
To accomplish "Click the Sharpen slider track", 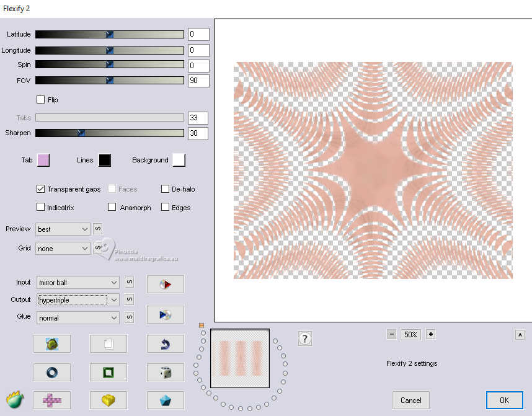I will (x=110, y=133).
